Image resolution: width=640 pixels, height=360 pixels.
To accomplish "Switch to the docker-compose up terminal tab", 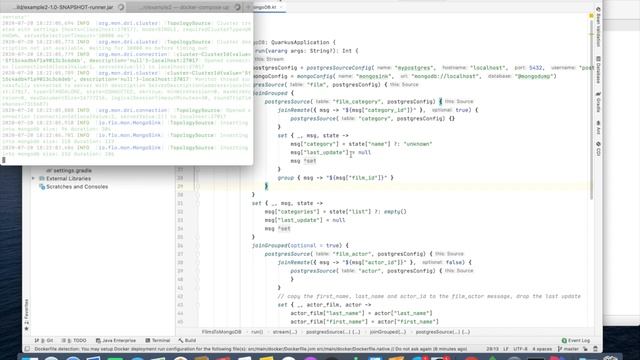I will tap(184, 7).
